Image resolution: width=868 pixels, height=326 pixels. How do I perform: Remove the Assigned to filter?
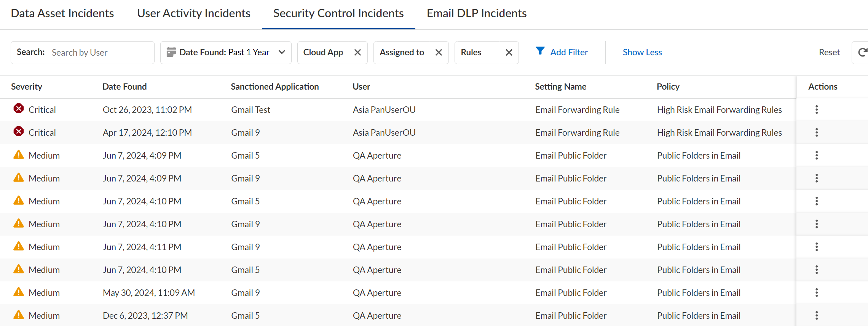point(439,53)
